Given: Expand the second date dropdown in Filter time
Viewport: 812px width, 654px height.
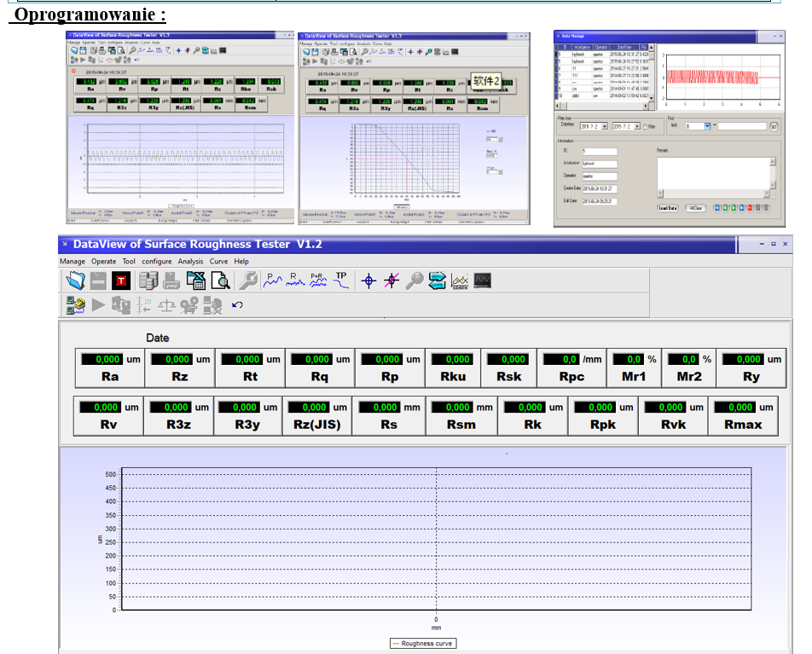Looking at the screenshot, I should [x=639, y=126].
